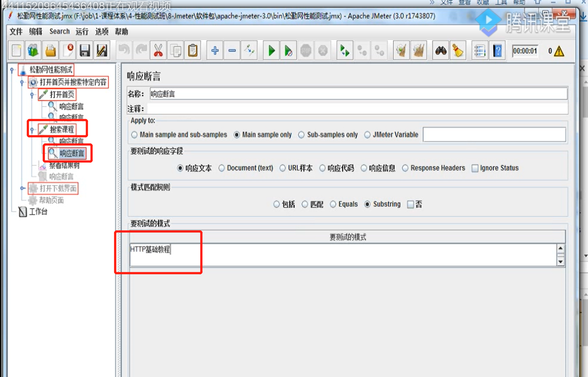
Task: Click the Paste clipboard icon
Action: tap(193, 51)
